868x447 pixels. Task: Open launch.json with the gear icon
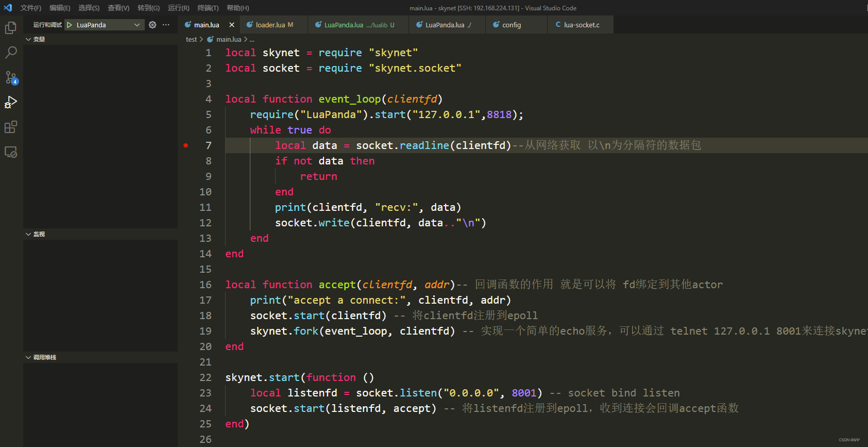tap(152, 25)
